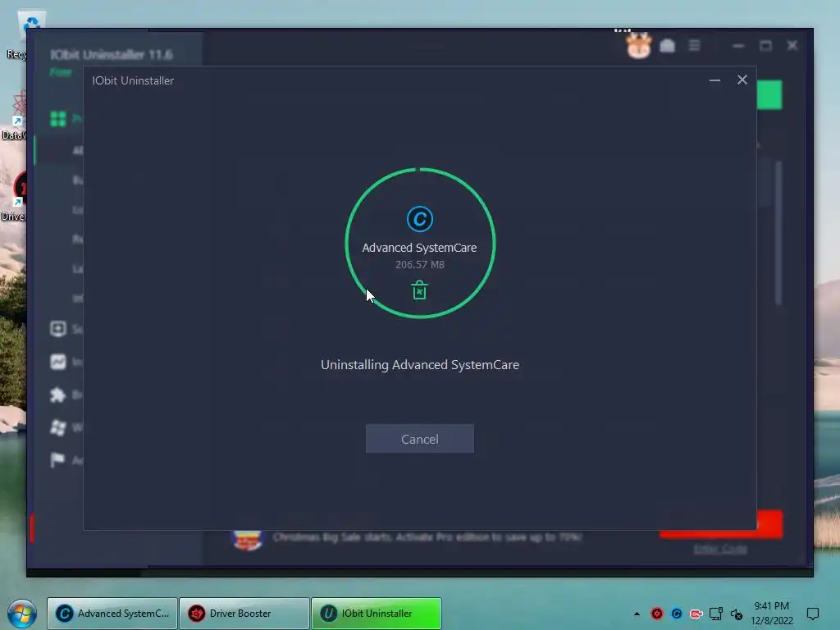Image resolution: width=840 pixels, height=630 pixels.
Task: Cancel the Advanced SystemCare uninstall
Action: point(419,439)
